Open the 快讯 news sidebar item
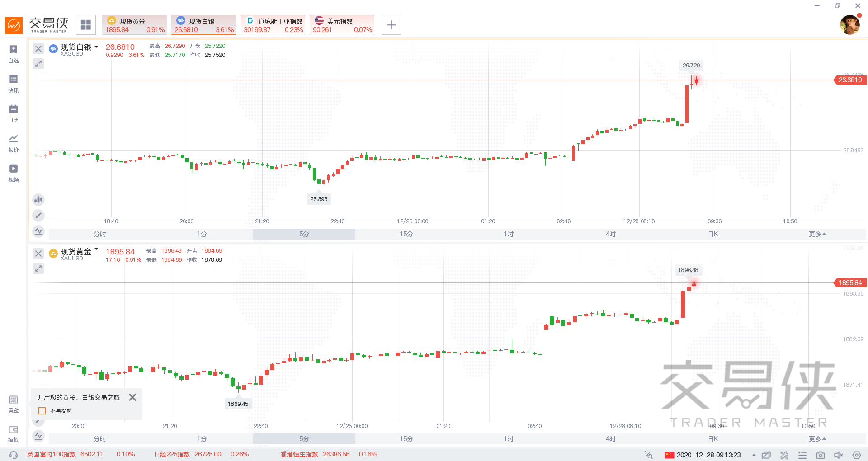This screenshot has width=868, height=461. point(14,84)
